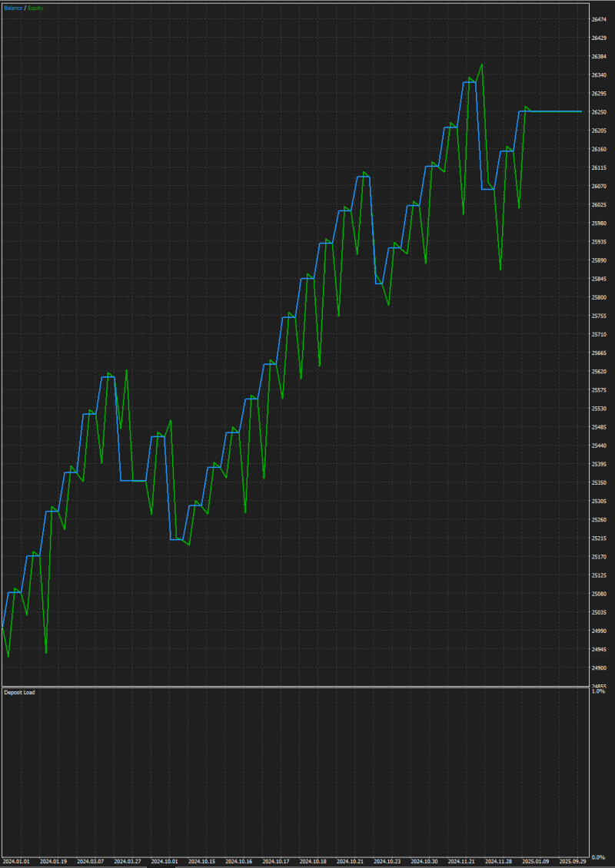Select the 2024.10.01 date label

tap(165, 861)
